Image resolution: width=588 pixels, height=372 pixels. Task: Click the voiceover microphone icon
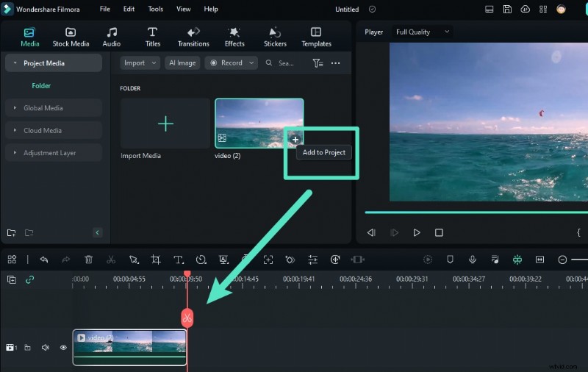[x=473, y=260]
